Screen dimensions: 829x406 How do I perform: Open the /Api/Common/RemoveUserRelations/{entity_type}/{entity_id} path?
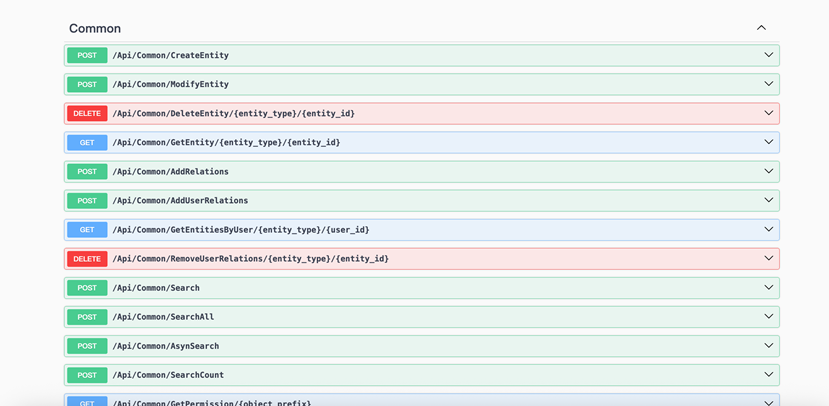click(251, 259)
